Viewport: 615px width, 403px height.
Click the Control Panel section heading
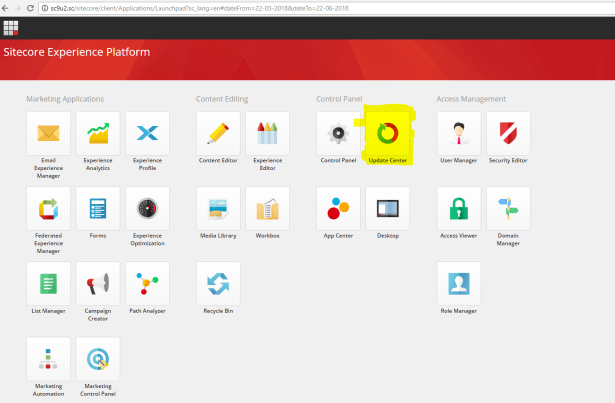(x=339, y=99)
